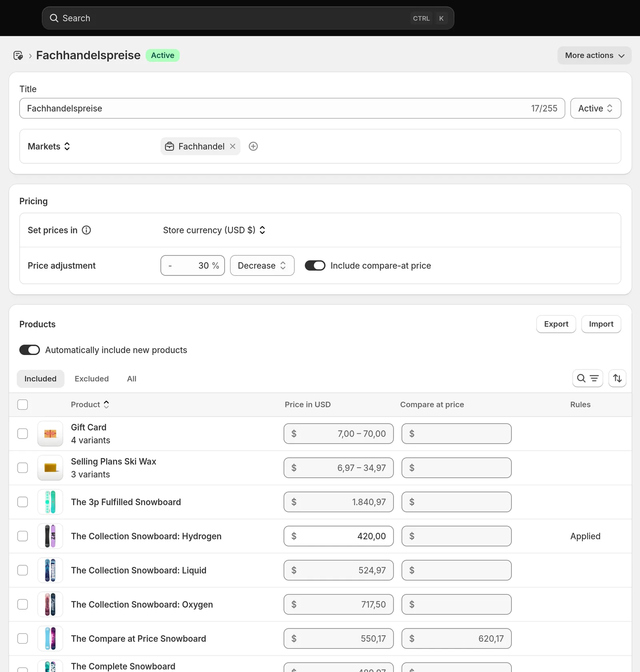
Task: Switch to the Excluded tab
Action: pyautogui.click(x=92, y=379)
